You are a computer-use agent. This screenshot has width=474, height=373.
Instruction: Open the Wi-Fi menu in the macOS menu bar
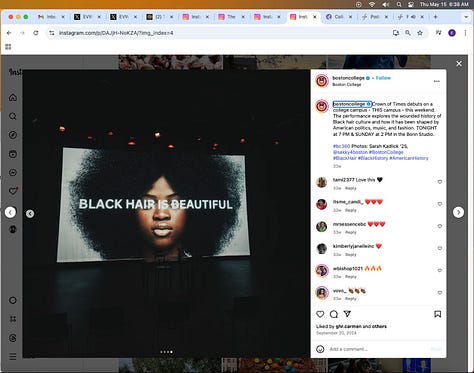[372, 4]
